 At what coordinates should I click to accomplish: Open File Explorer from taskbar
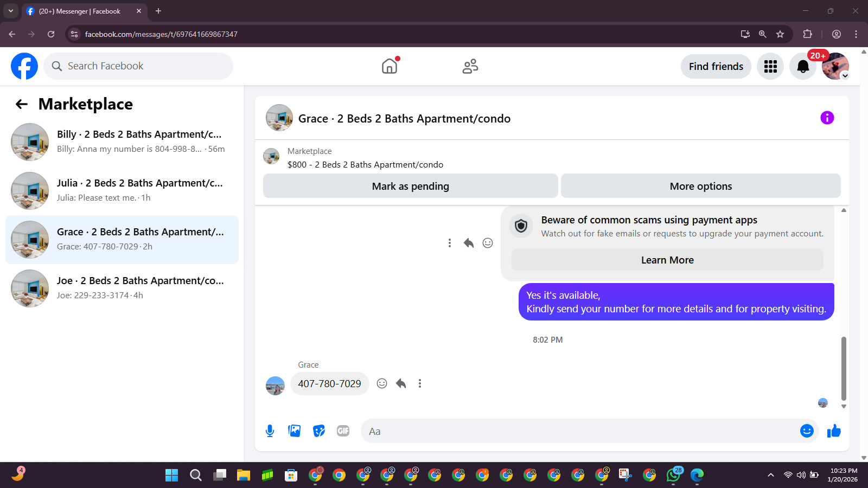244,475
